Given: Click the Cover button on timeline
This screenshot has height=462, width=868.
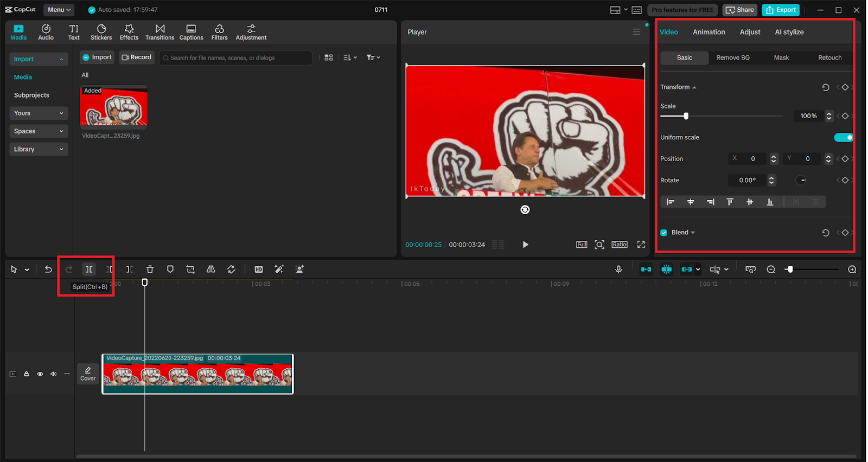Looking at the screenshot, I should [x=88, y=374].
